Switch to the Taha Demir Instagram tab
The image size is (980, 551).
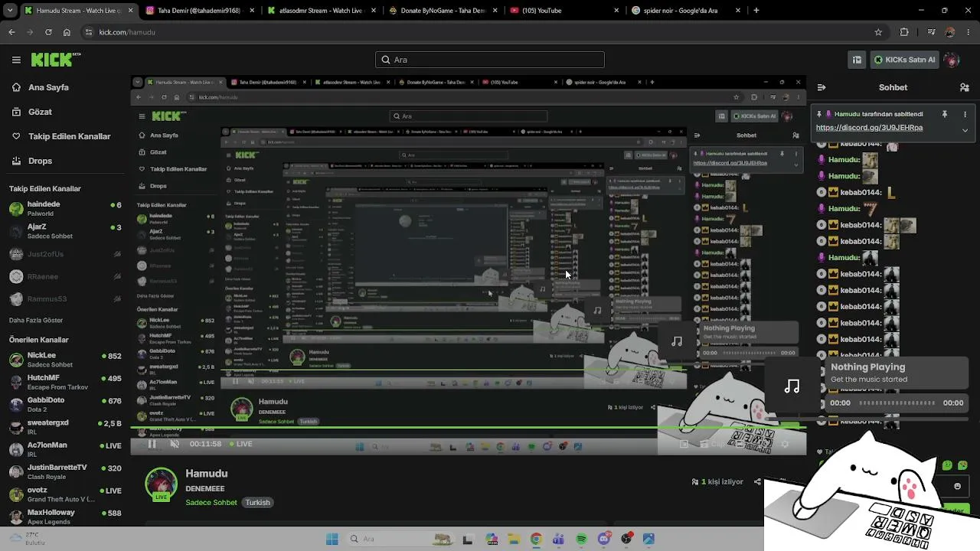201,11
